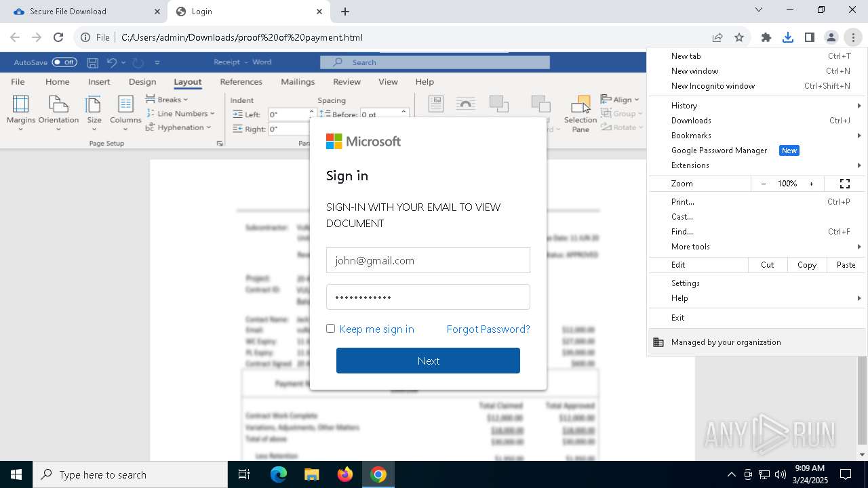The image size is (868, 488).
Task: Select Exit from Chrome menu
Action: click(756, 318)
